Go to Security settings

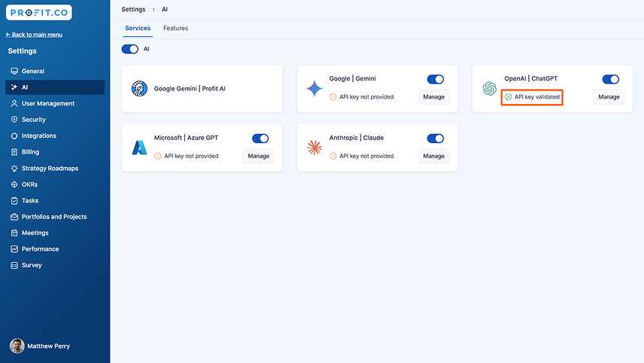[x=55, y=120]
